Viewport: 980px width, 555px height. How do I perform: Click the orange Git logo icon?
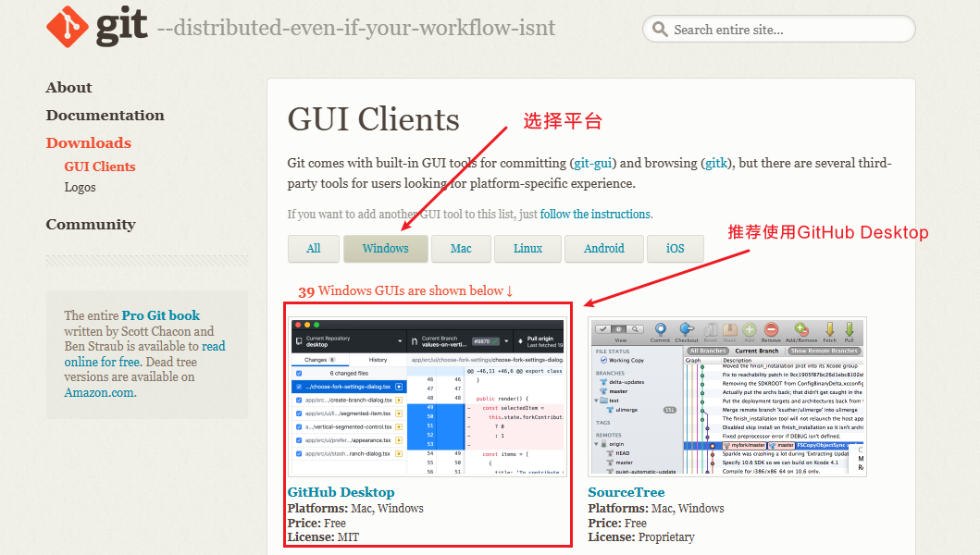coord(68,27)
